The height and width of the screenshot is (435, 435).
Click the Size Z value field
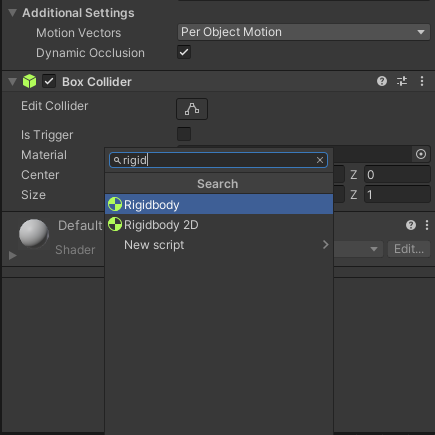[397, 195]
